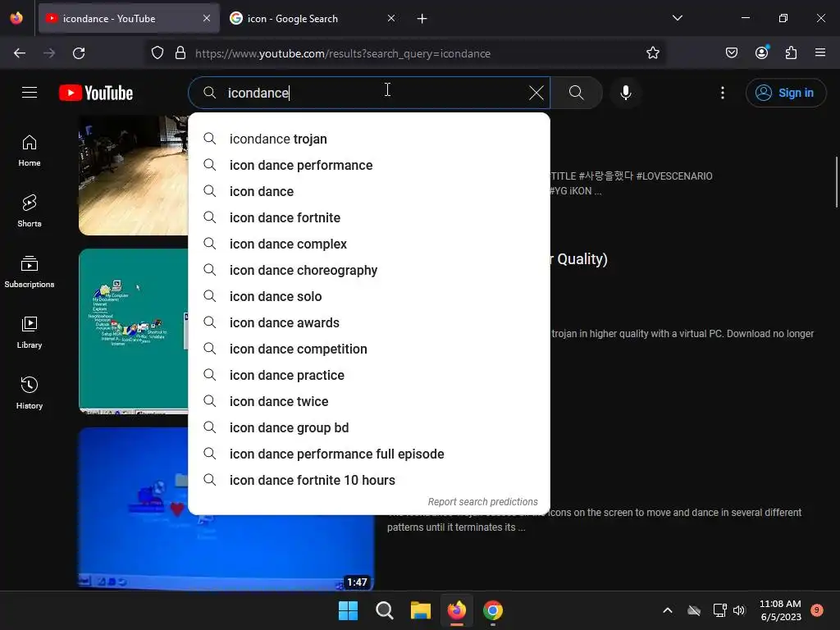840x630 pixels.
Task: Go to Home in sidebar
Action: (x=30, y=151)
